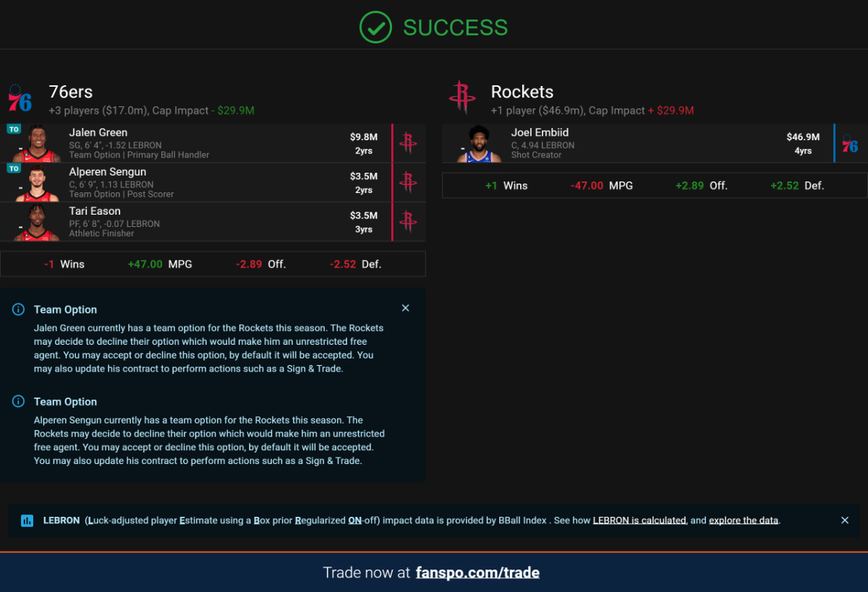
Task: Click the 76ers cap impact summary line
Action: (151, 111)
